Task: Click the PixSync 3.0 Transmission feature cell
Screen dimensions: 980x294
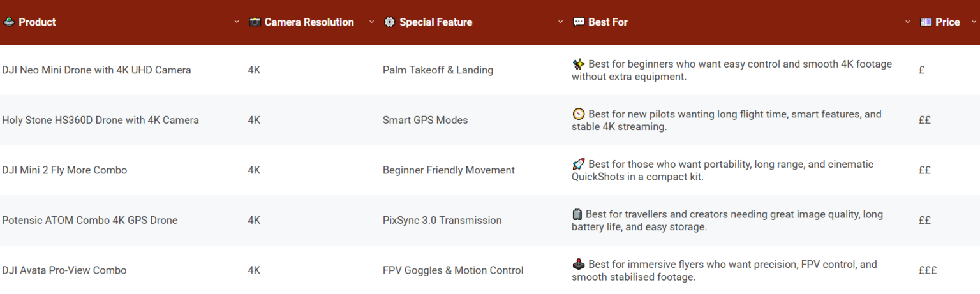Action: click(442, 220)
